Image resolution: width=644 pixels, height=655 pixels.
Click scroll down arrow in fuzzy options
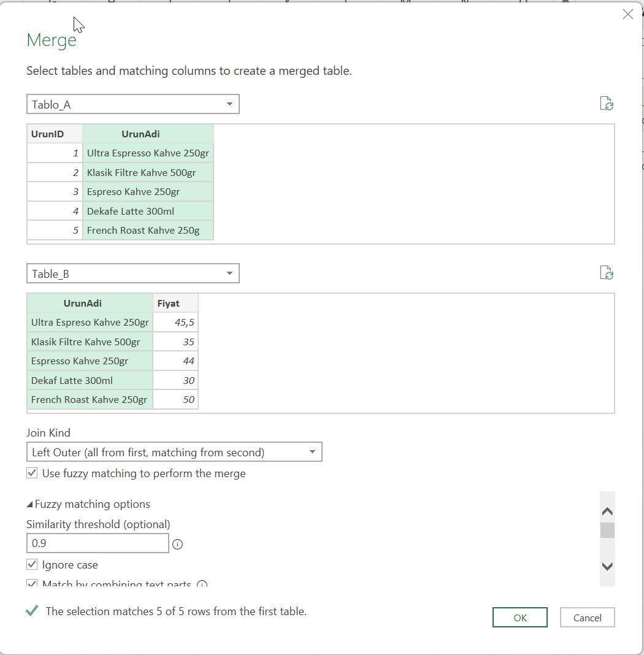coord(607,567)
